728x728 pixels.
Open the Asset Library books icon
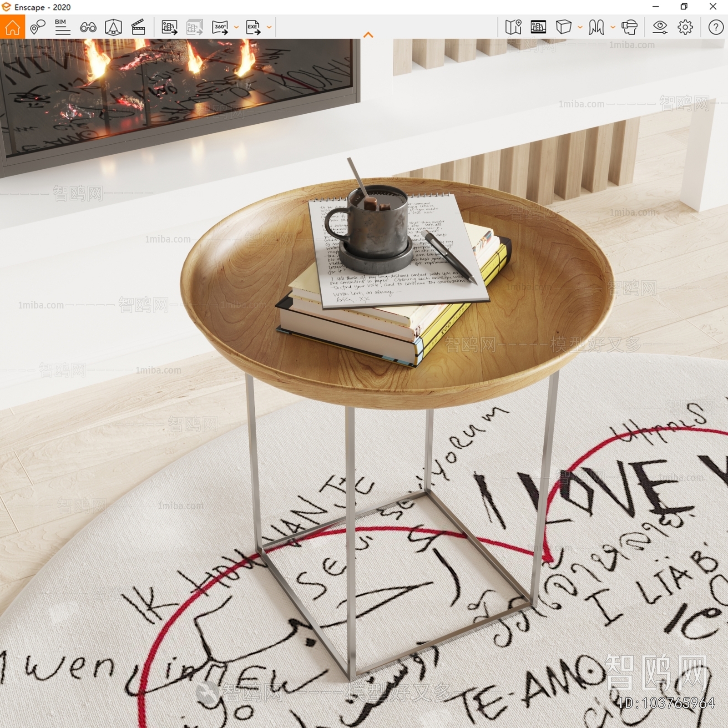click(x=596, y=27)
